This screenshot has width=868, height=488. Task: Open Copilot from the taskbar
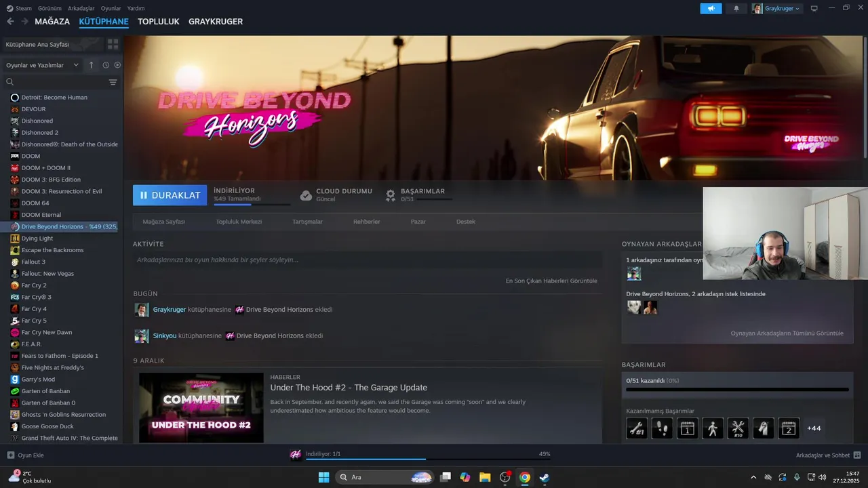click(x=465, y=477)
